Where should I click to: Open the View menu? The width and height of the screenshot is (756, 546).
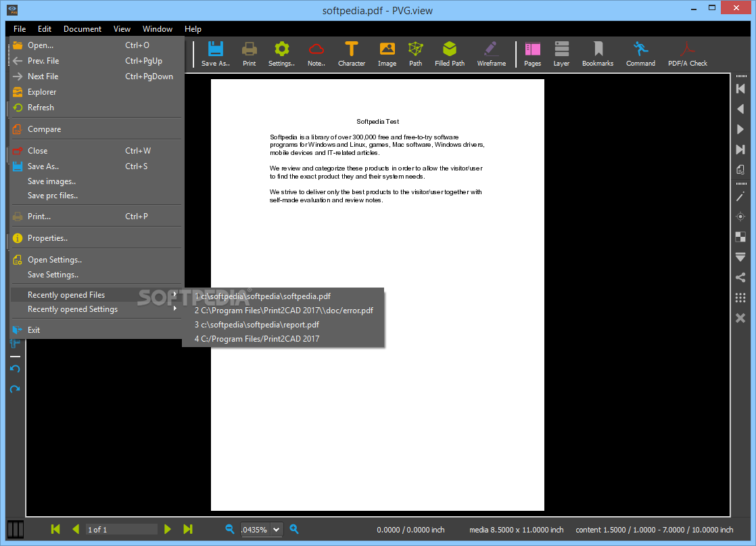122,29
